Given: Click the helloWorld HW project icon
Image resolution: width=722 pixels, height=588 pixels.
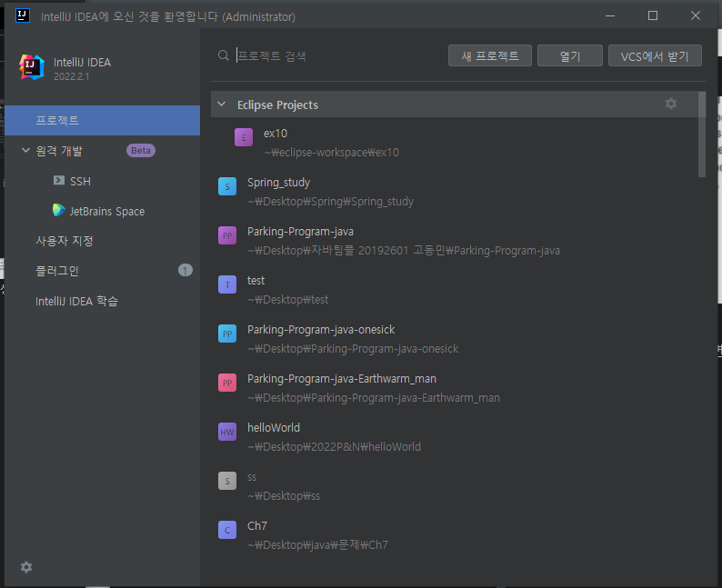Looking at the screenshot, I should click(x=227, y=432).
